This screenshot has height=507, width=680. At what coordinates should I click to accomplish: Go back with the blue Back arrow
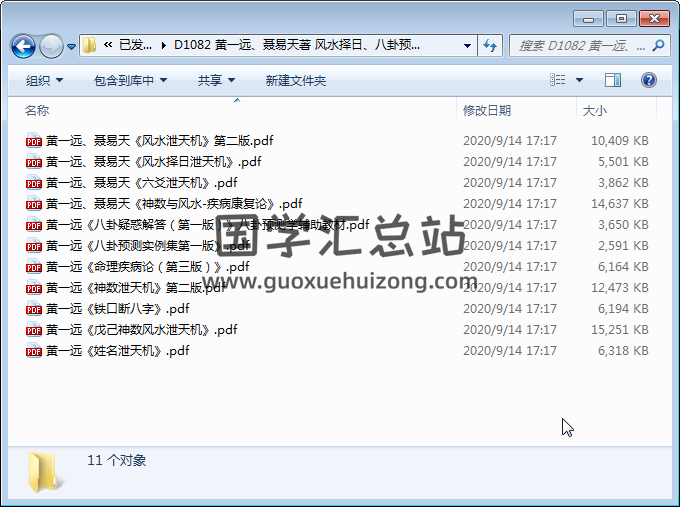tap(23, 46)
